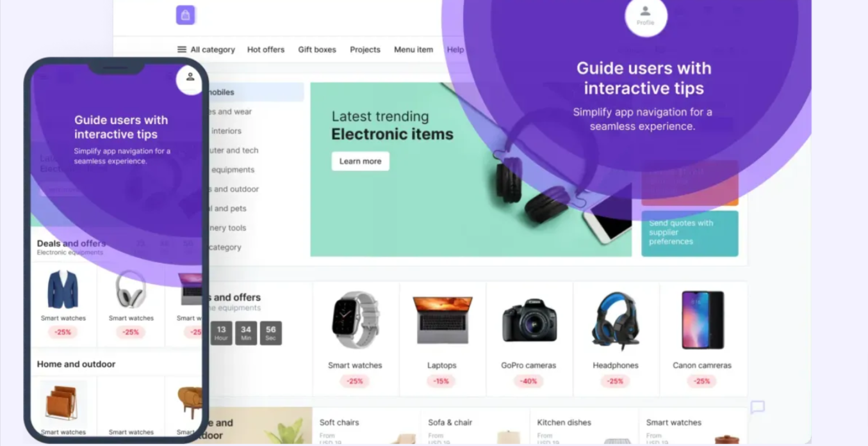
Task: Select Smart watches product on desktop
Action: (356, 339)
